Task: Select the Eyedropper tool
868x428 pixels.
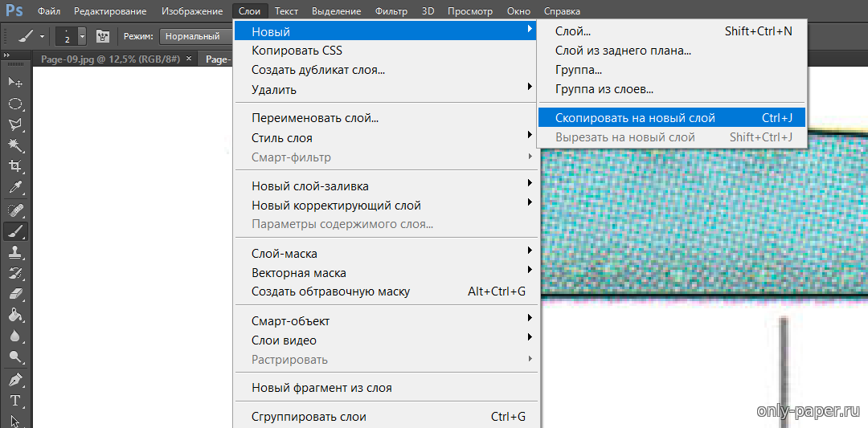Action: pyautogui.click(x=14, y=189)
